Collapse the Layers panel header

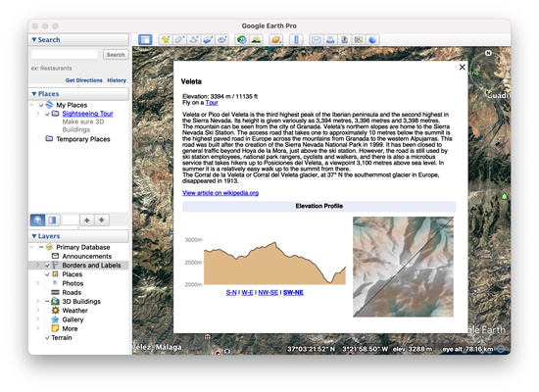click(x=78, y=236)
